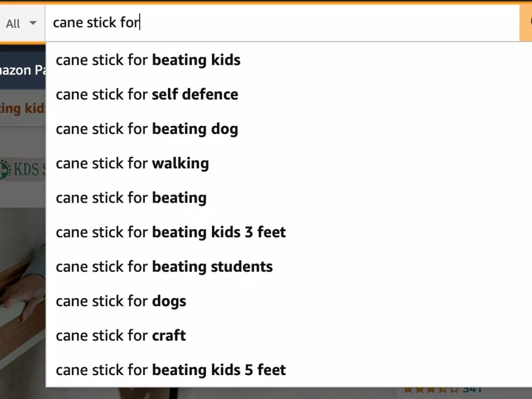Viewport: 532px width, 399px height.
Task: Select 'cane stick for beating' suggestion
Action: point(131,198)
